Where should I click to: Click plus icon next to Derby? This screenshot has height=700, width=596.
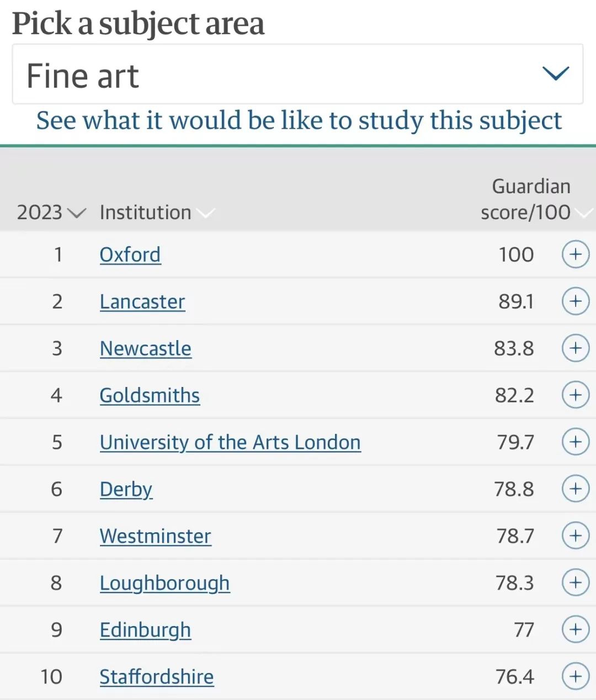click(x=576, y=489)
